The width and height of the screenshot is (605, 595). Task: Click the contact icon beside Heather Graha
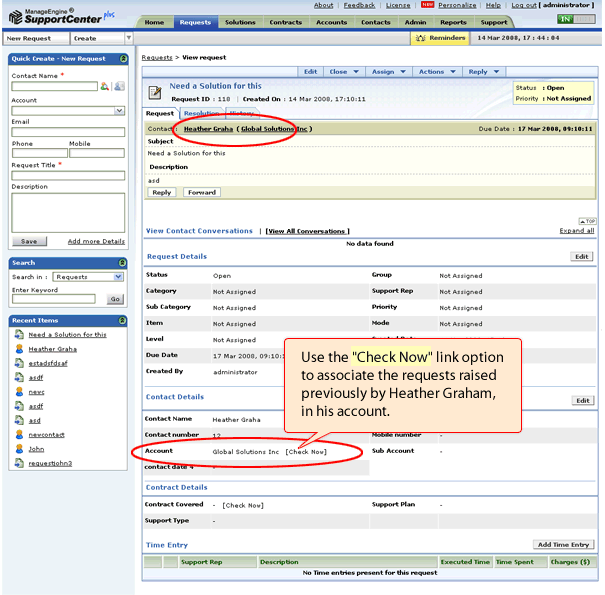tap(19, 349)
